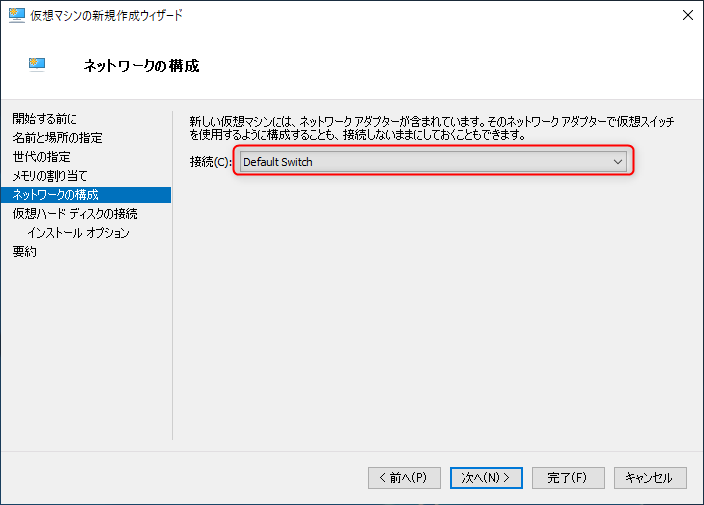Image resolution: width=704 pixels, height=505 pixels.
Task: Select 開始する前に in the step list
Action: coord(44,119)
